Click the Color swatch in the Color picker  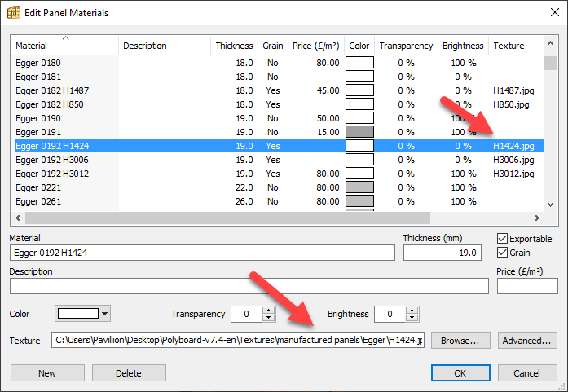78,314
